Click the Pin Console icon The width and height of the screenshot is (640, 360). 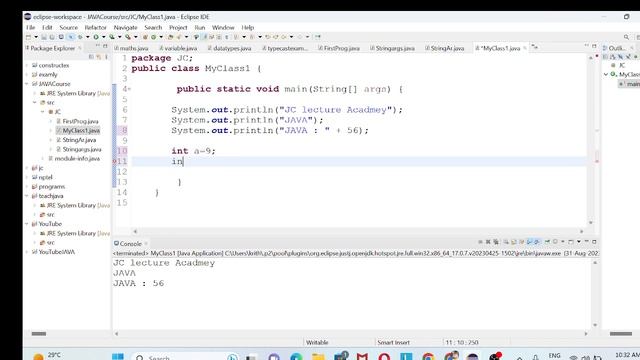coord(547,242)
